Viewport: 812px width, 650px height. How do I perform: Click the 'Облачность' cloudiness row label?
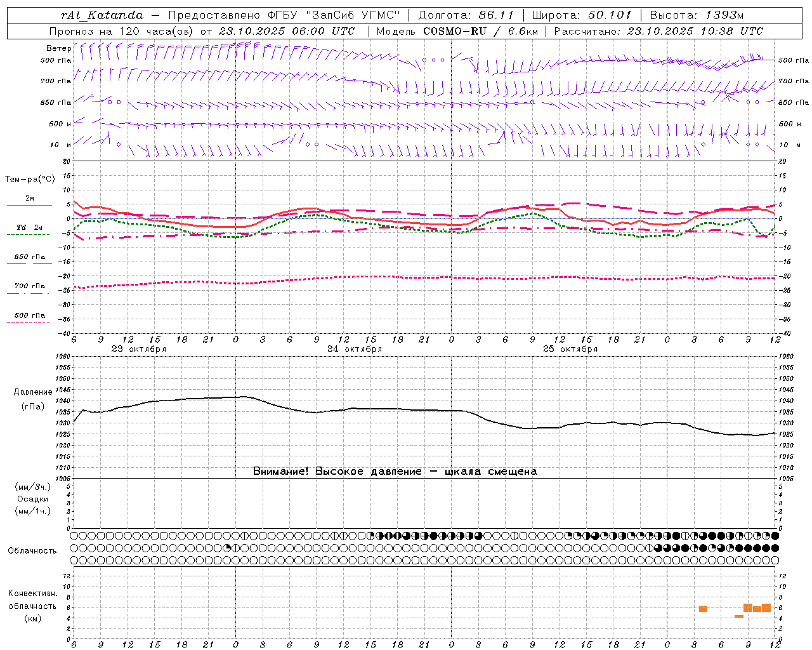click(32, 551)
